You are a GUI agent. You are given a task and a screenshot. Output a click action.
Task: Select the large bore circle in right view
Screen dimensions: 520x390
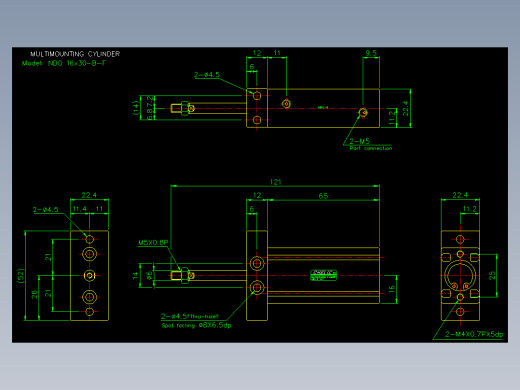[x=460, y=275]
